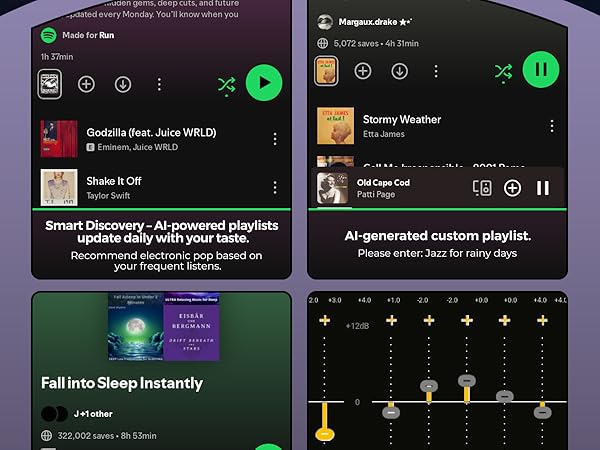600x450 pixels.
Task: Open Old Cape Cod now playing bar
Action: pyautogui.click(x=437, y=188)
